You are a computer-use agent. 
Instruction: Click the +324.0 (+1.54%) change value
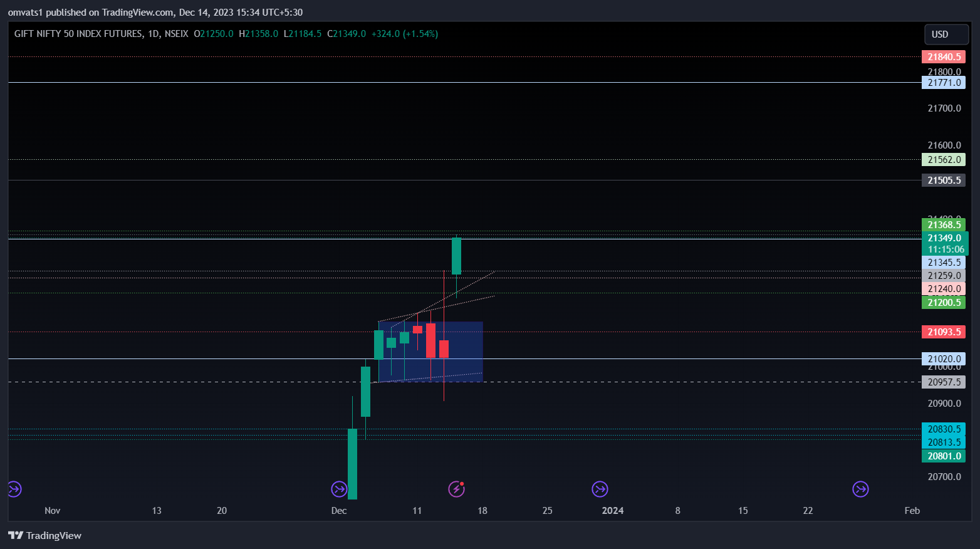(x=405, y=34)
